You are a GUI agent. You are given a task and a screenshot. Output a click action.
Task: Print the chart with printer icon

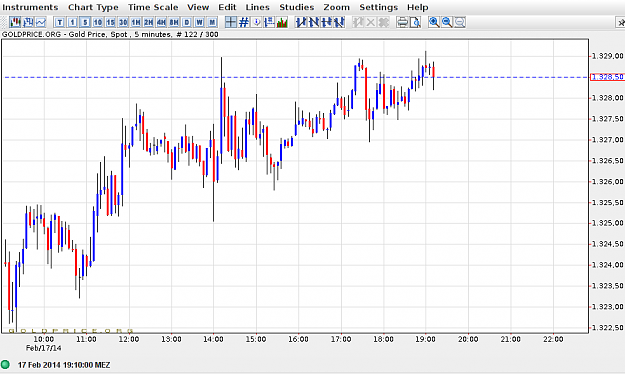(x=403, y=22)
